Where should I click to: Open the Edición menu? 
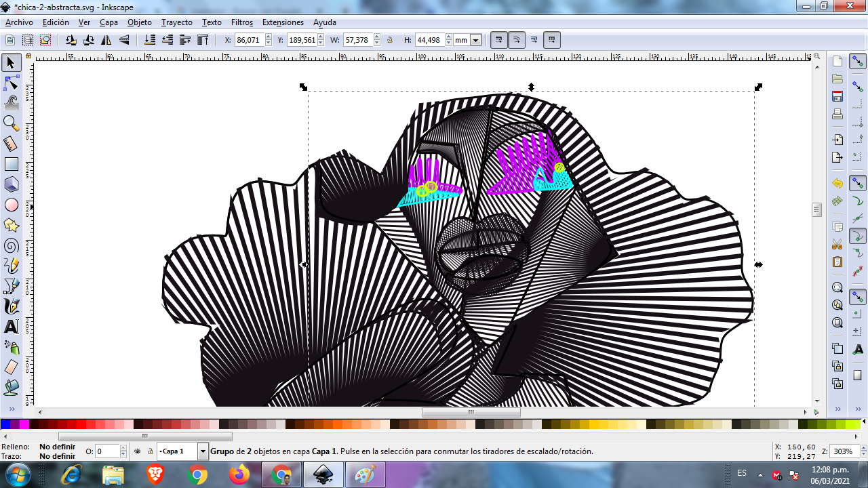point(56,22)
